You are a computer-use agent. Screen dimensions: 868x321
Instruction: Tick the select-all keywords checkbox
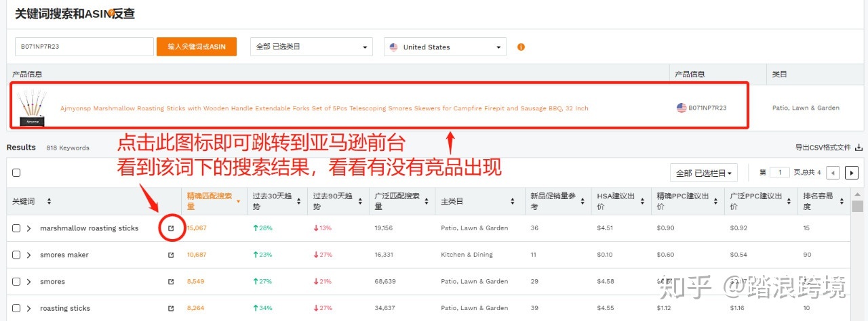click(16, 173)
